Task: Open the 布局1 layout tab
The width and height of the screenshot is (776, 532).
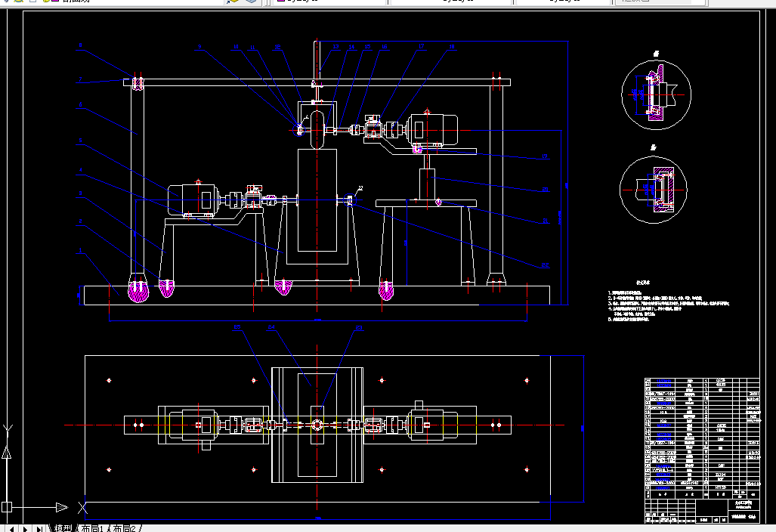Action: tap(92, 528)
